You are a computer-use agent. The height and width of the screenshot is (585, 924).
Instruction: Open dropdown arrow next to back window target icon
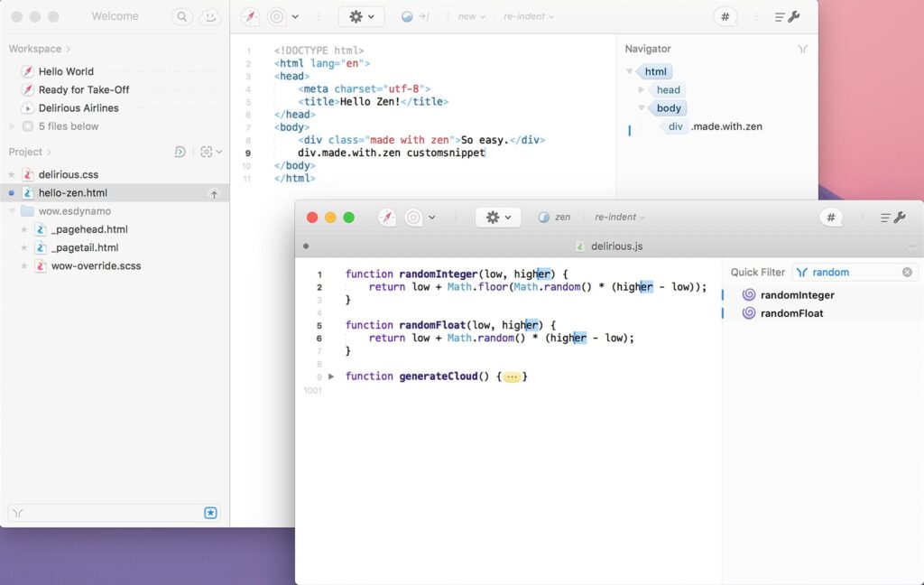pyautogui.click(x=295, y=17)
